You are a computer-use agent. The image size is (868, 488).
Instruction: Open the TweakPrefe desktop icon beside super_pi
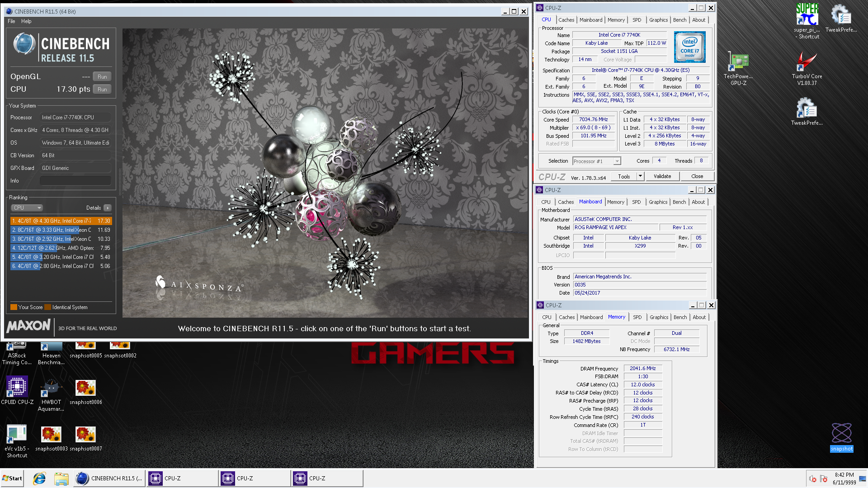pos(841,18)
